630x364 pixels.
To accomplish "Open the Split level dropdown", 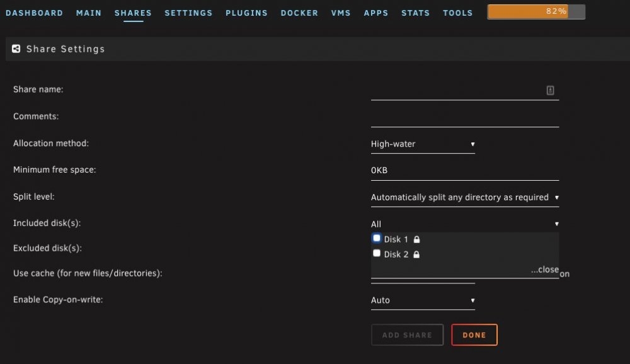I will tap(465, 198).
